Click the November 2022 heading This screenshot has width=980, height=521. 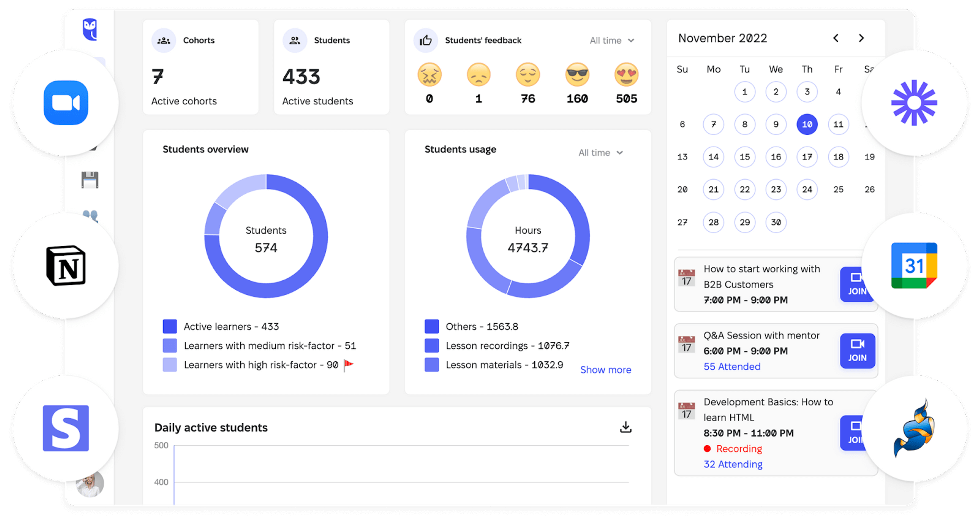pos(722,38)
